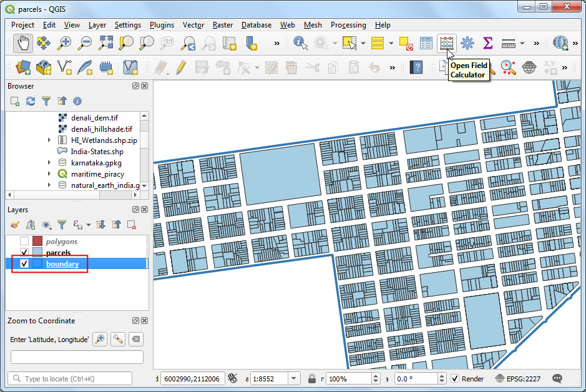Open the log messages speech bubble icon
This screenshot has width=586, height=392.
tap(557, 378)
